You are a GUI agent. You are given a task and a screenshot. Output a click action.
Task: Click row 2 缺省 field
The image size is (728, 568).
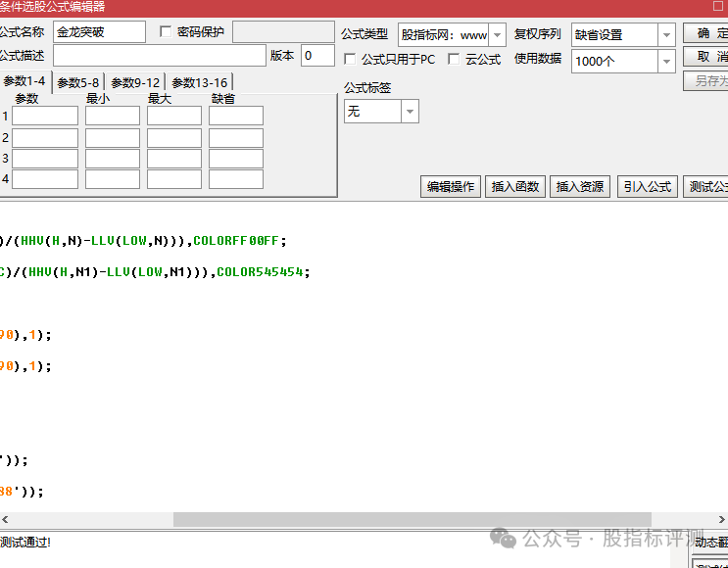236,138
